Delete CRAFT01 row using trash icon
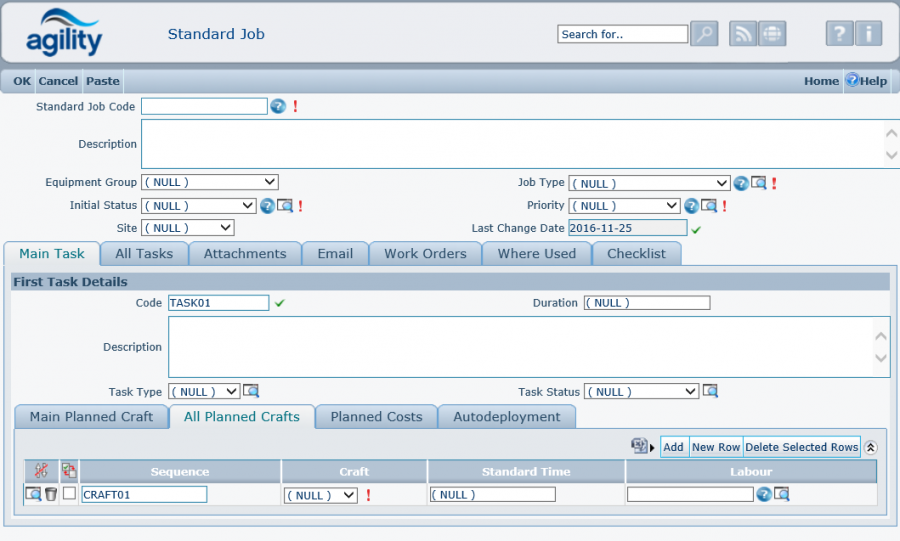 (51, 494)
